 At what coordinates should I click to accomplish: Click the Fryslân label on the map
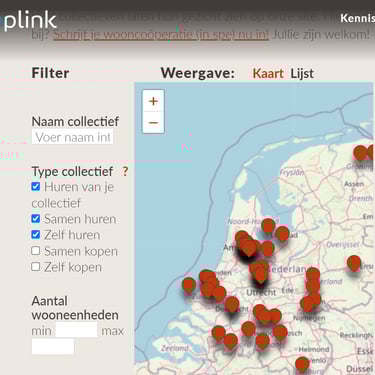point(292,172)
